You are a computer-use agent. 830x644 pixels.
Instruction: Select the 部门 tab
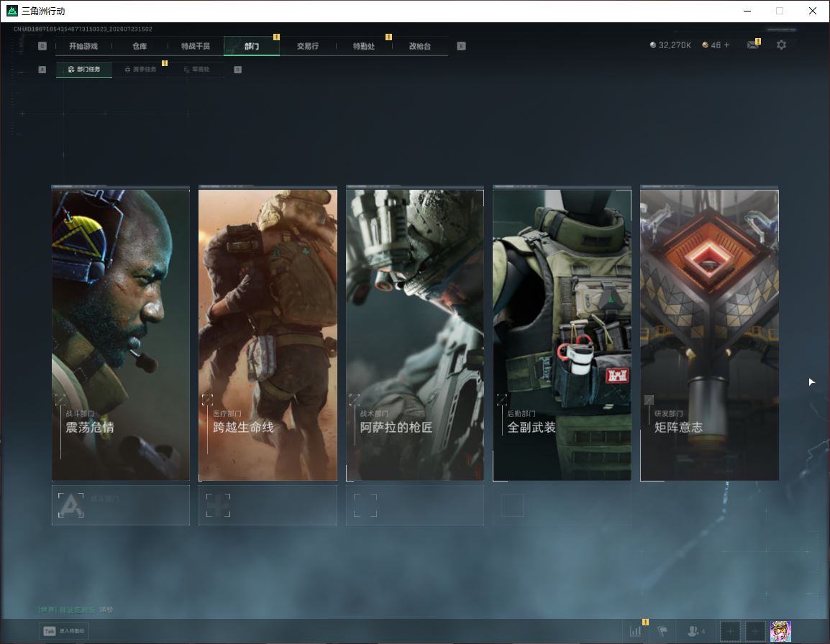point(252,46)
